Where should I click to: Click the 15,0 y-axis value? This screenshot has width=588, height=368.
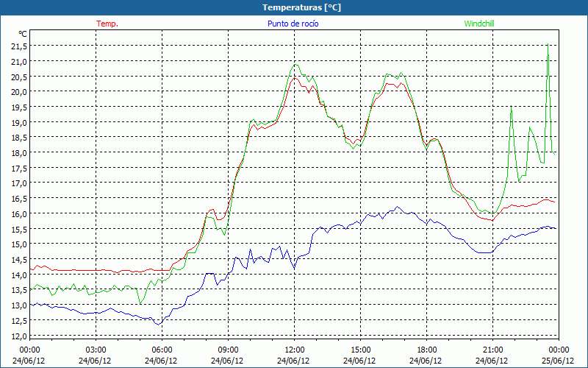point(20,244)
